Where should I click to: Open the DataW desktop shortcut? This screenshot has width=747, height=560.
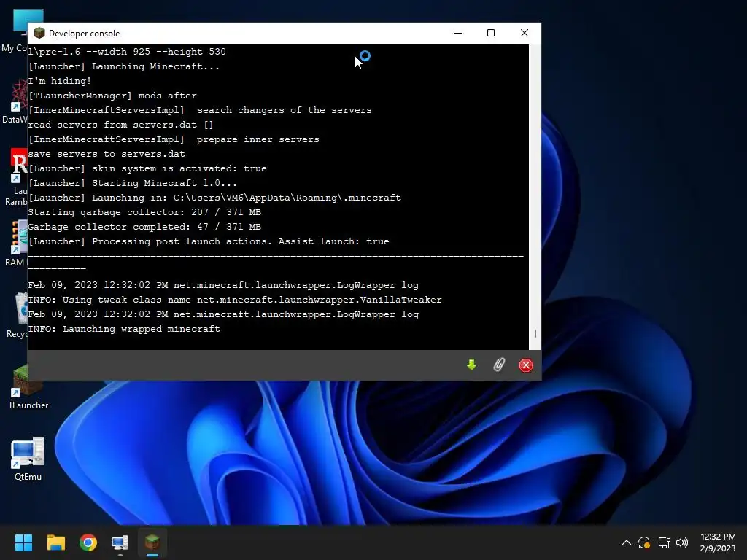point(15,102)
